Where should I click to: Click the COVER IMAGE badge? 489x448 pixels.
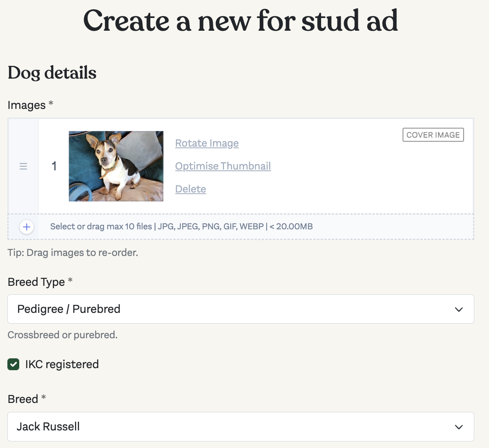[x=433, y=134]
